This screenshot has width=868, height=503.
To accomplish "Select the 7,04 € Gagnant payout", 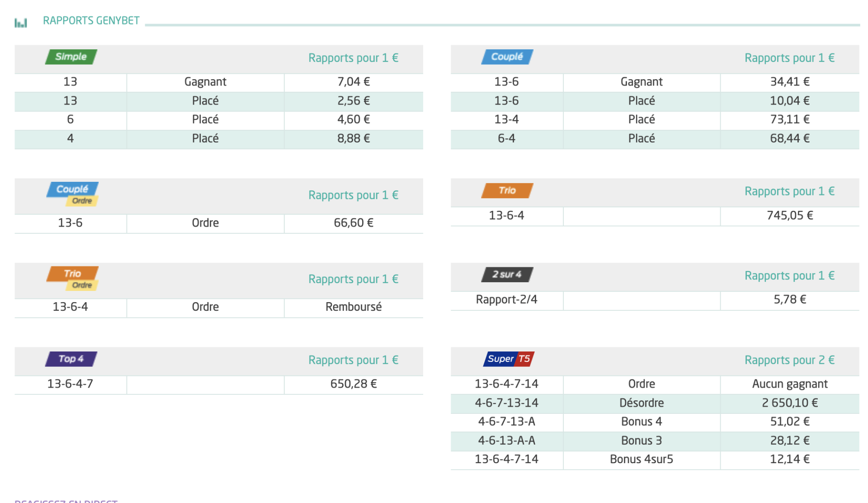I will pos(354,82).
